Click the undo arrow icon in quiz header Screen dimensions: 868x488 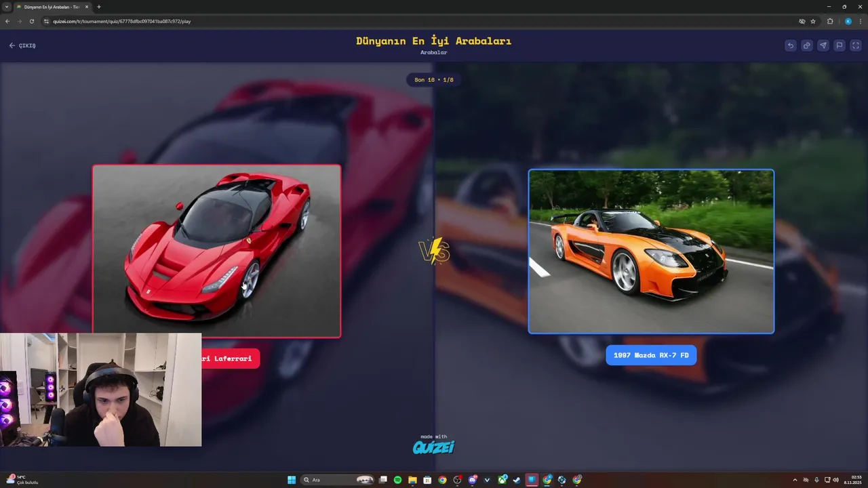(x=791, y=45)
